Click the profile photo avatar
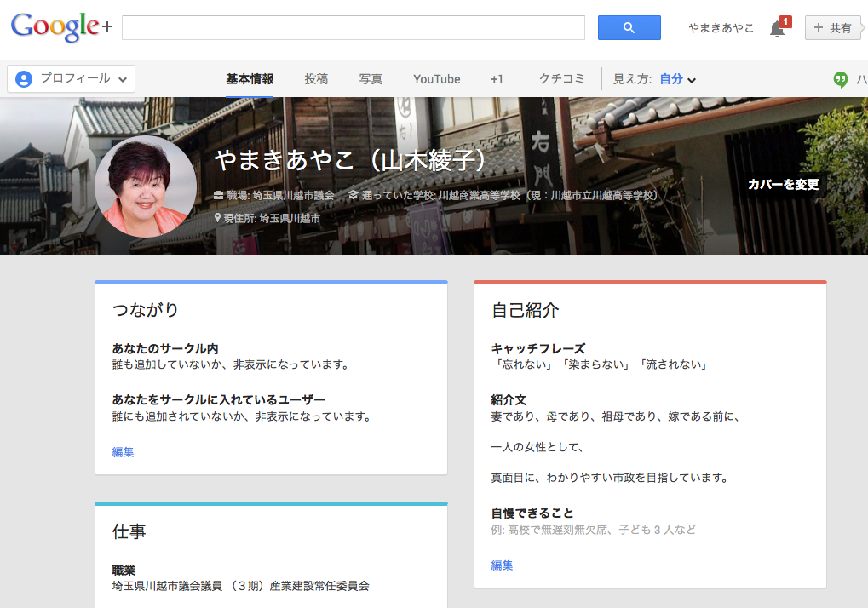Viewport: 868px width, 608px height. point(146,186)
